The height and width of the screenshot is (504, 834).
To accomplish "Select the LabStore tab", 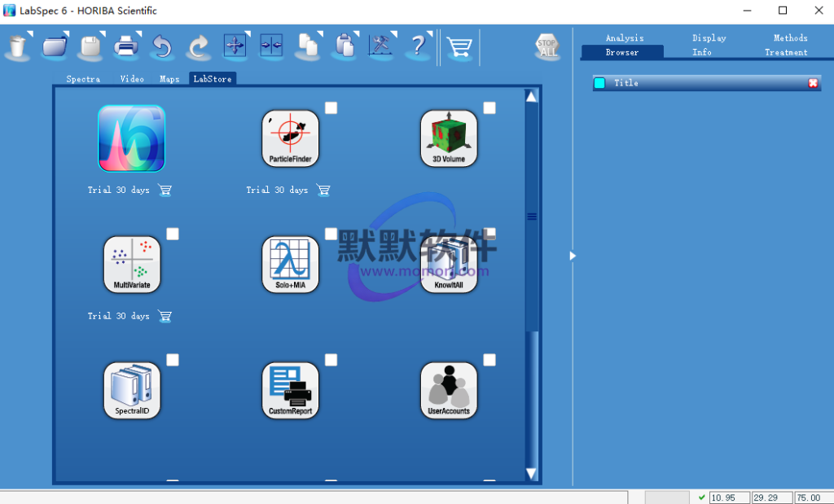I will [213, 79].
